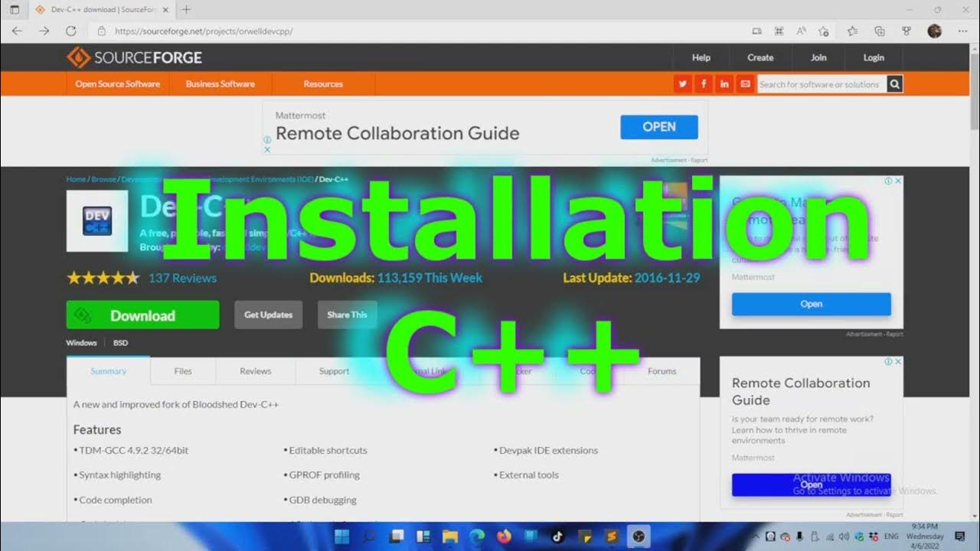Viewport: 980px width, 551px height.
Task: Open SourceForge Facebook page icon
Action: click(x=703, y=84)
